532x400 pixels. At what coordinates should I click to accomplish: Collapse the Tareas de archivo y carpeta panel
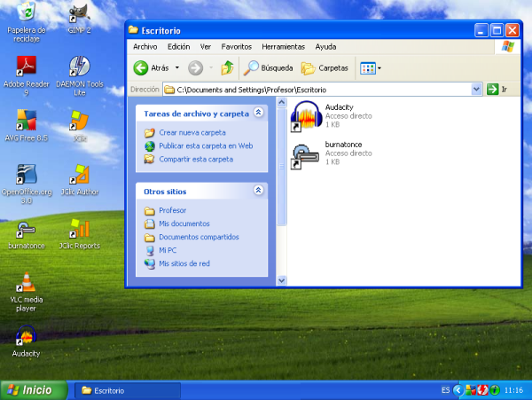pyautogui.click(x=258, y=114)
